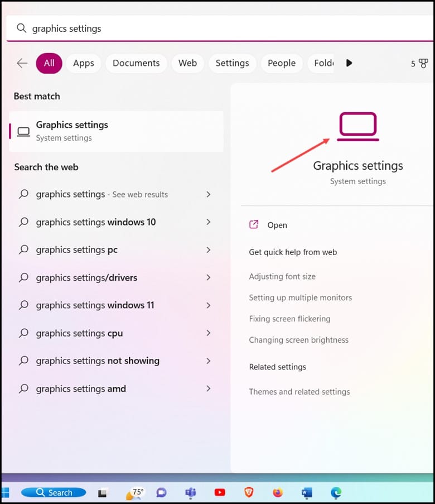Viewport: 435px width, 504px height.
Task: Show more filter tabs with the arrow
Action: click(x=349, y=63)
